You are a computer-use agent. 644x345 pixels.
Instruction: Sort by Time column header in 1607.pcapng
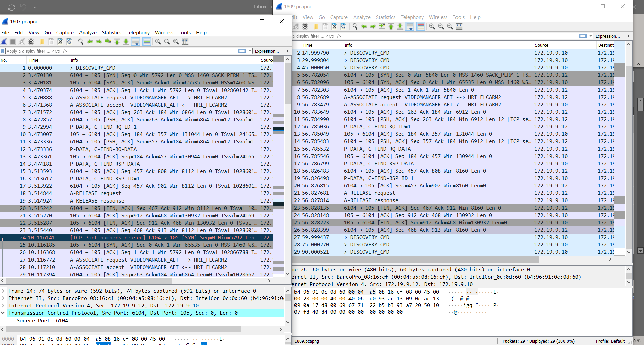pos(48,60)
